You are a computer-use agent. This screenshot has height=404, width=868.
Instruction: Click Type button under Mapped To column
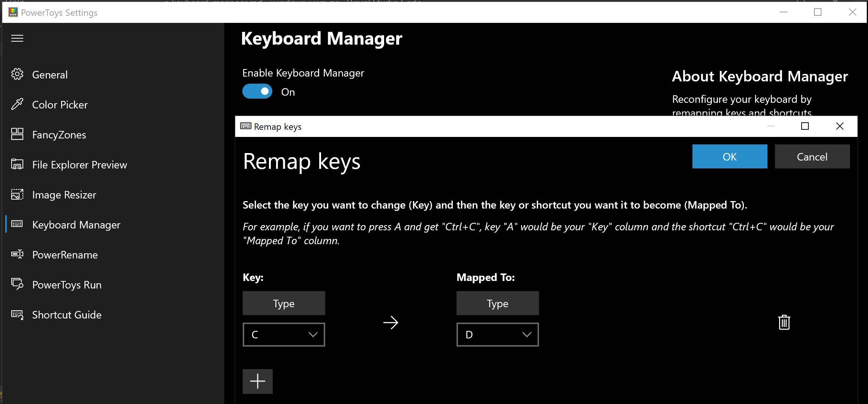tap(497, 303)
